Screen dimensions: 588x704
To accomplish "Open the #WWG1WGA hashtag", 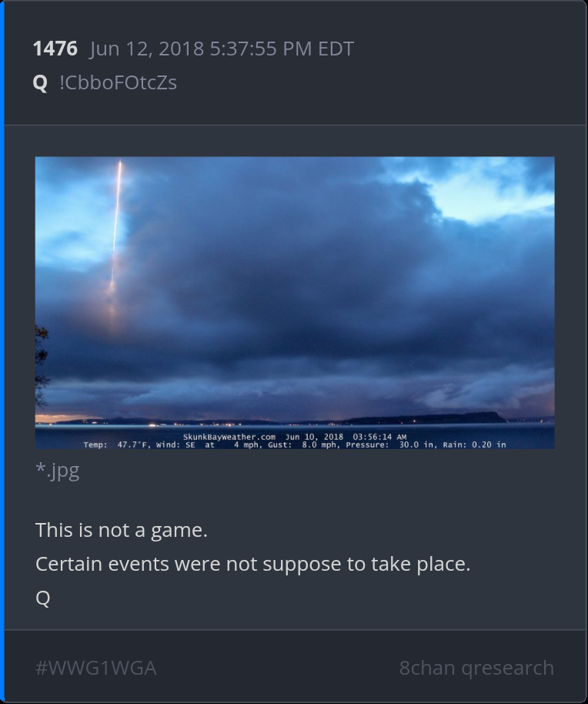I will click(96, 668).
